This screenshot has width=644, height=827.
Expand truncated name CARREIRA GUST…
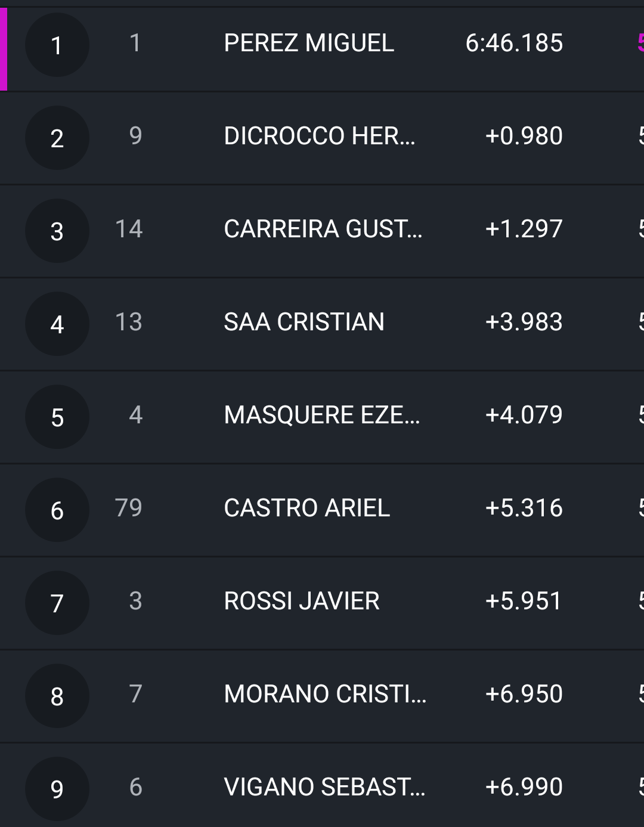pyautogui.click(x=323, y=229)
